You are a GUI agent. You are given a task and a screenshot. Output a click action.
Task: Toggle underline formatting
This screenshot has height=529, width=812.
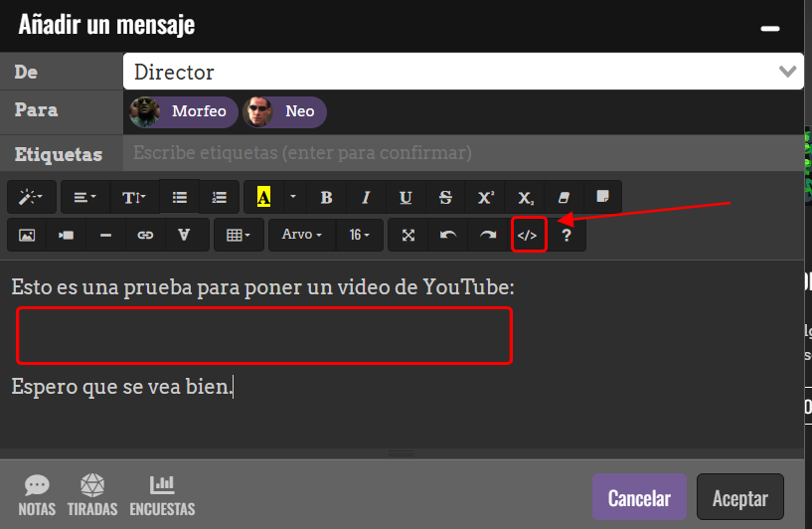pos(406,197)
